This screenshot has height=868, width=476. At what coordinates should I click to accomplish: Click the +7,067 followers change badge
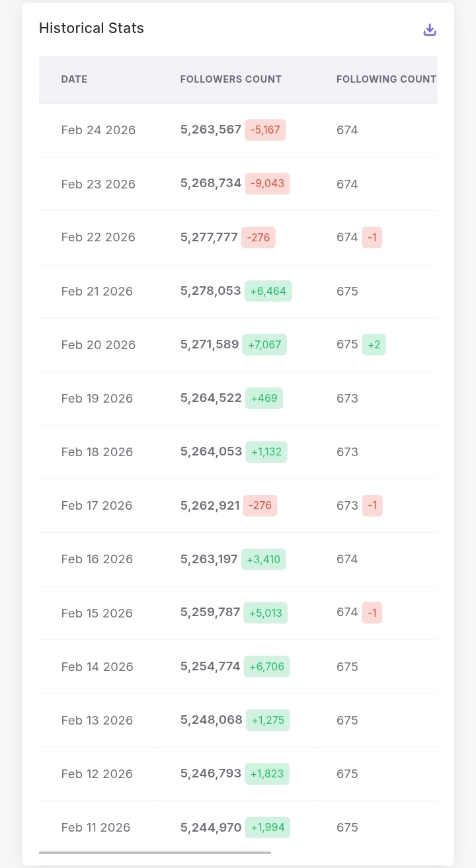tap(265, 344)
